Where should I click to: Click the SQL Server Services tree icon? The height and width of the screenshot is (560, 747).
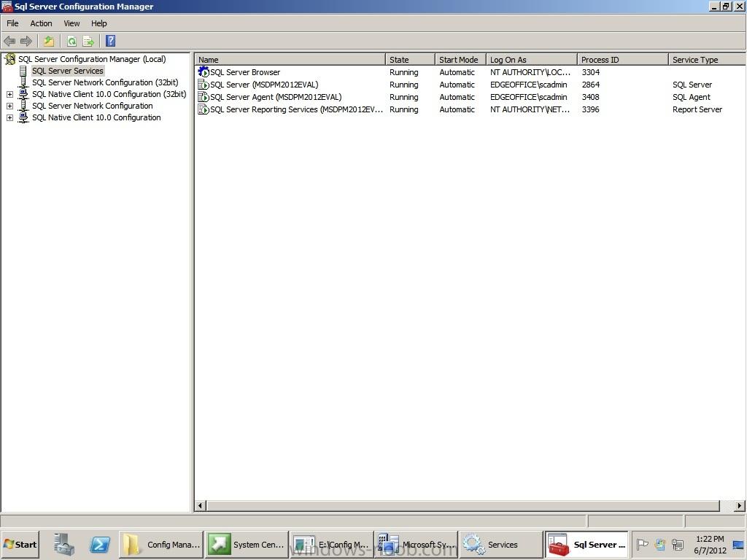click(23, 71)
